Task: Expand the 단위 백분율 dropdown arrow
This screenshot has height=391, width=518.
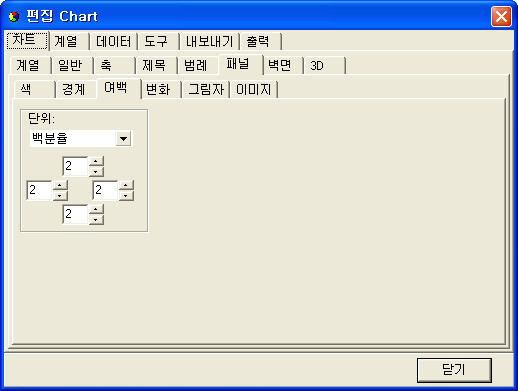Action: point(123,139)
